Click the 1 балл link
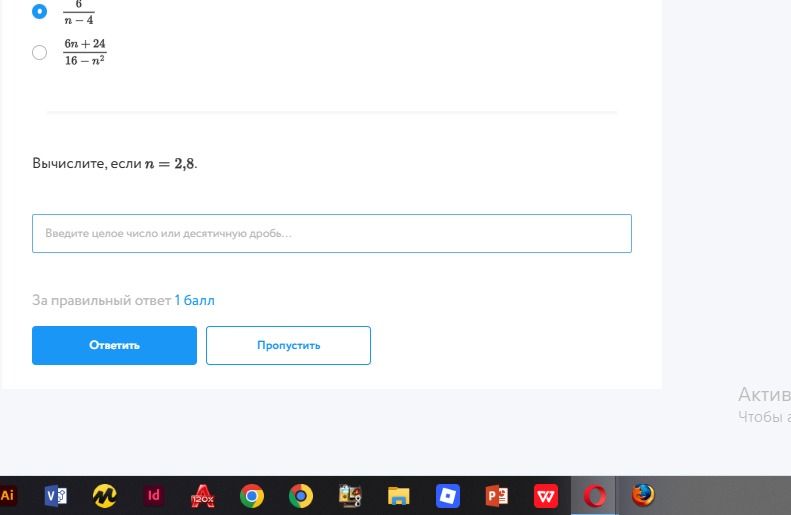 (195, 301)
